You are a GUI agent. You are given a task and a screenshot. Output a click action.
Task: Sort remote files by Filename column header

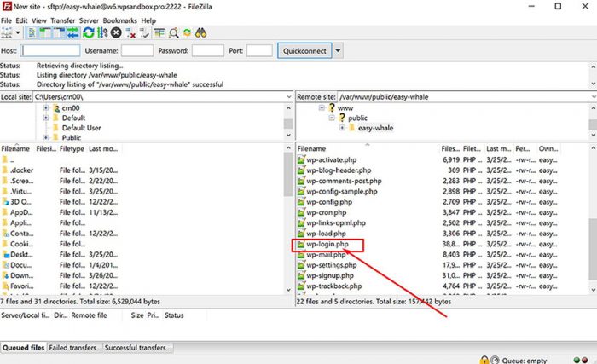click(x=312, y=149)
